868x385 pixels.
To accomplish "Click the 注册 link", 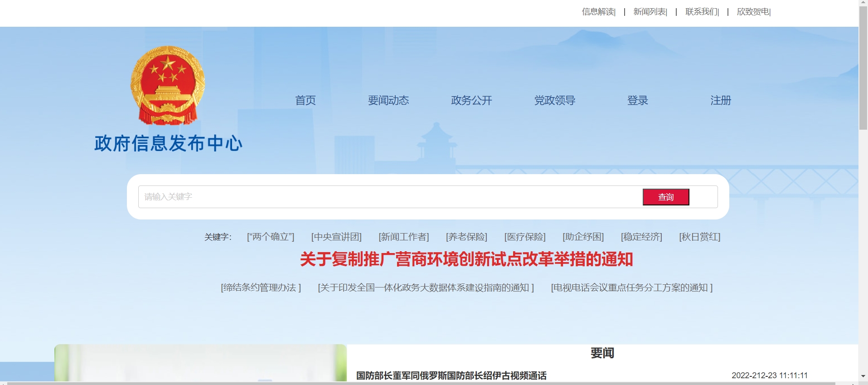I will [720, 100].
